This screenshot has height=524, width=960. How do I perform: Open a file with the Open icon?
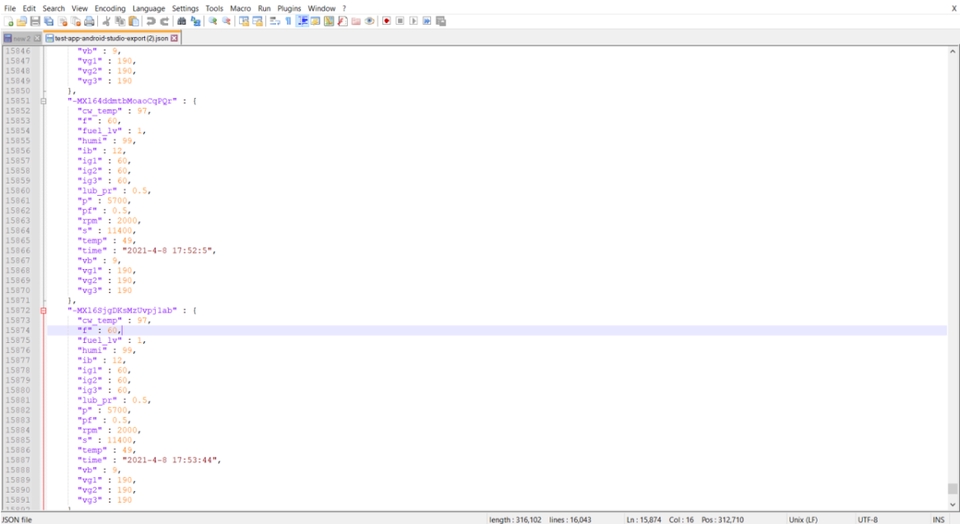click(x=22, y=21)
